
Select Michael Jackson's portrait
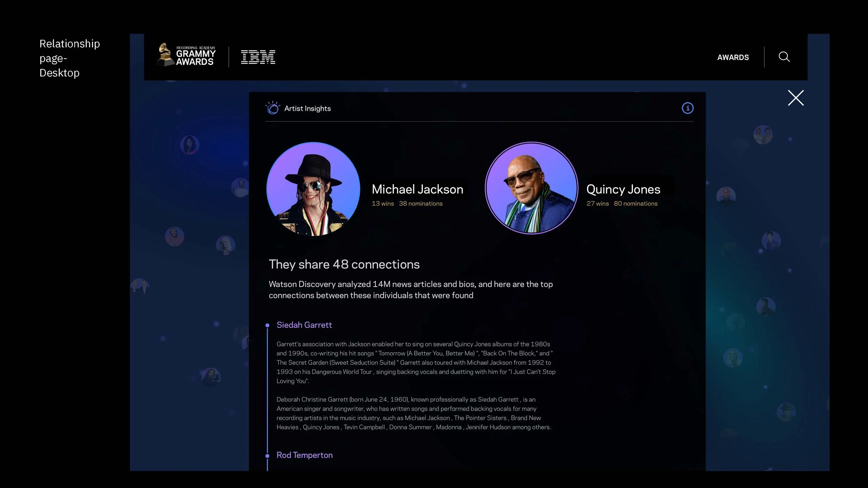click(313, 189)
